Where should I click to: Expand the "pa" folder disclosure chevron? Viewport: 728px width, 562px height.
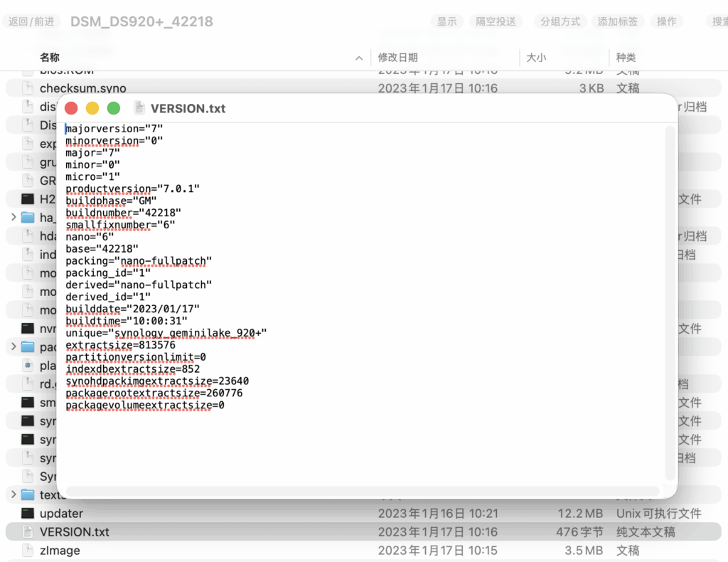pyautogui.click(x=14, y=346)
